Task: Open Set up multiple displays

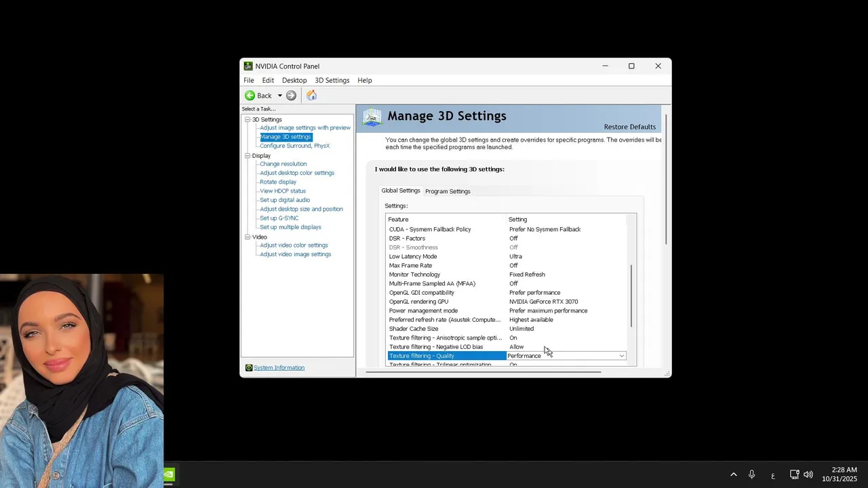Action: 290,227
